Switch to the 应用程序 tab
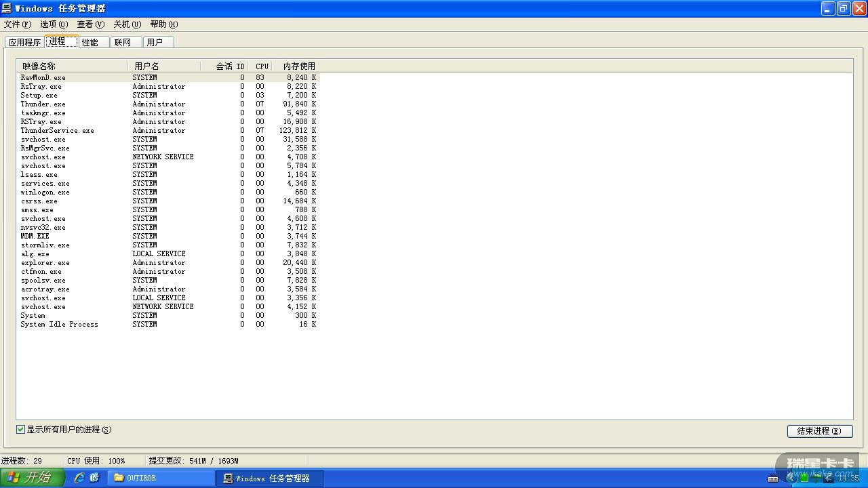868x488 pixels. (24, 42)
